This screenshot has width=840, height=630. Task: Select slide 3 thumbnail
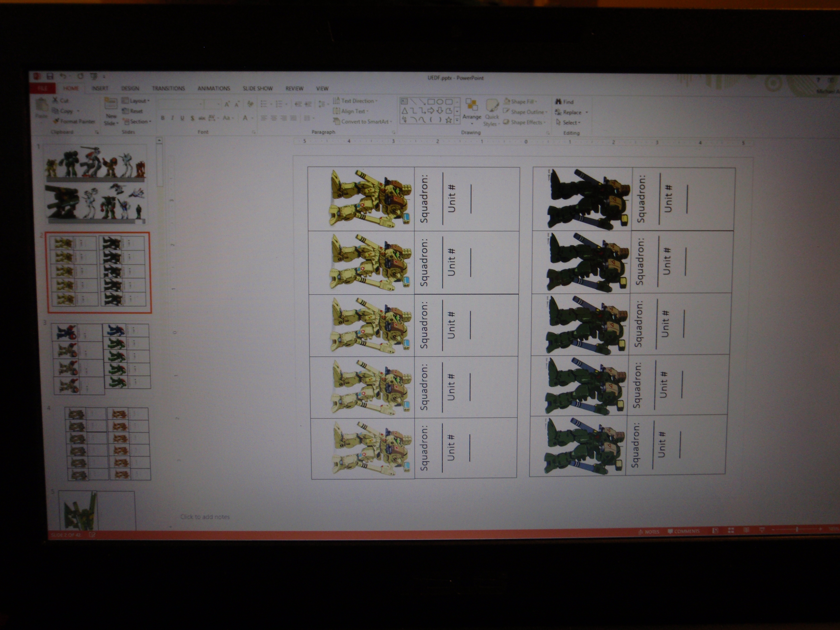tap(101, 359)
